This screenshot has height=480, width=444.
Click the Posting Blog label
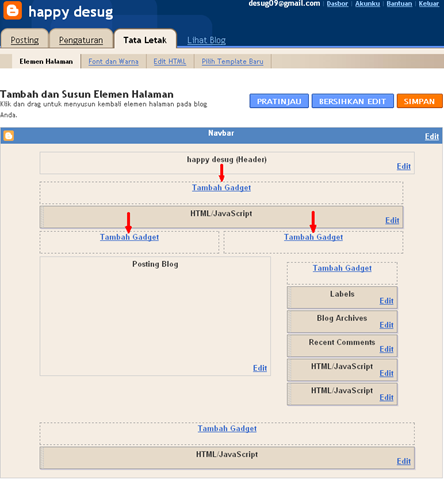pos(155,264)
